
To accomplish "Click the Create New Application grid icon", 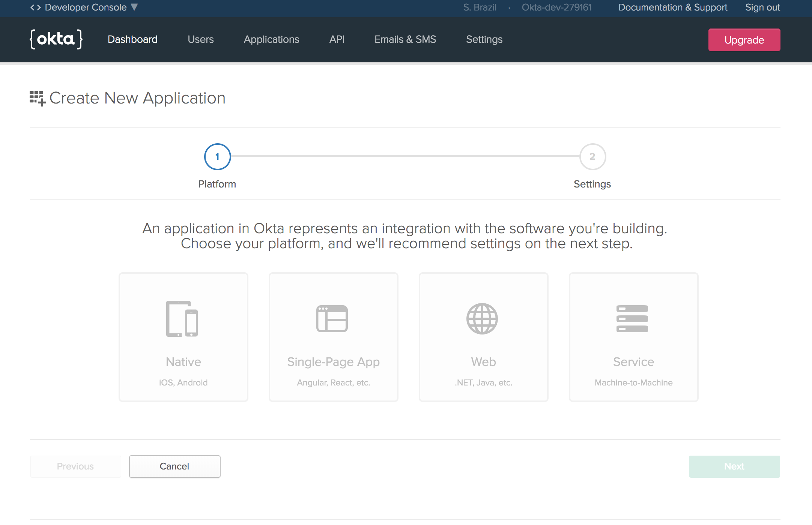I will click(38, 98).
